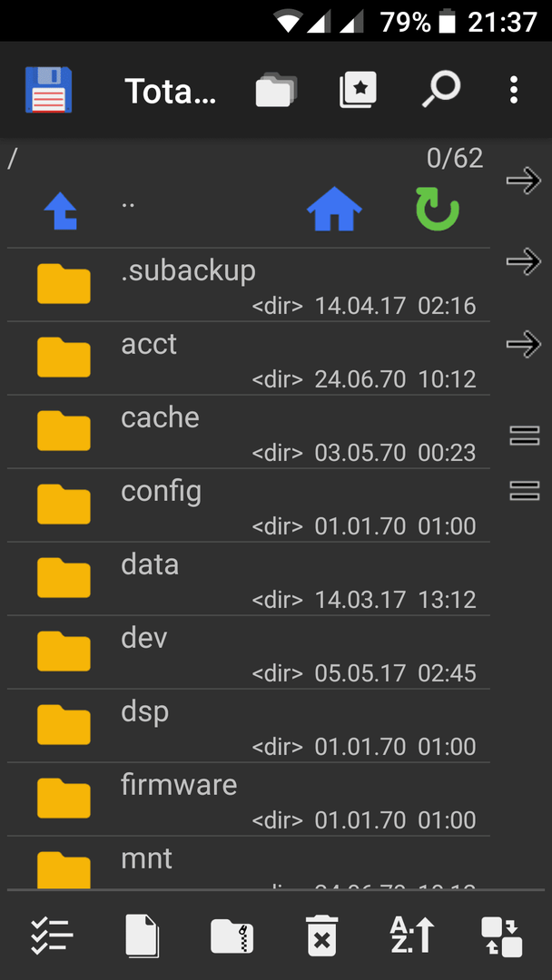Tap the upper equals-sign side button

tap(525, 435)
